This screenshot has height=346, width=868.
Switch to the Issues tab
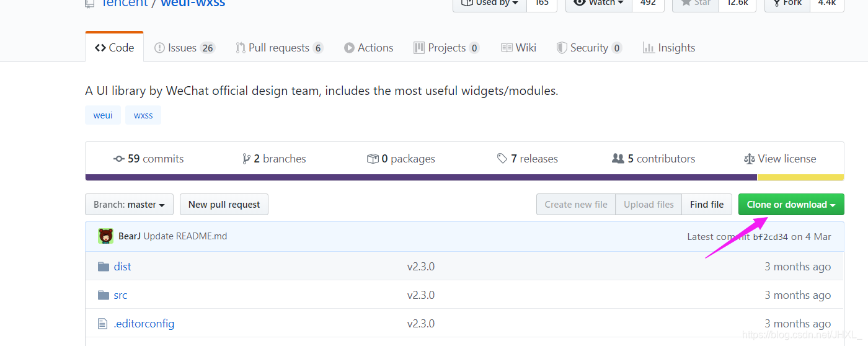click(184, 48)
